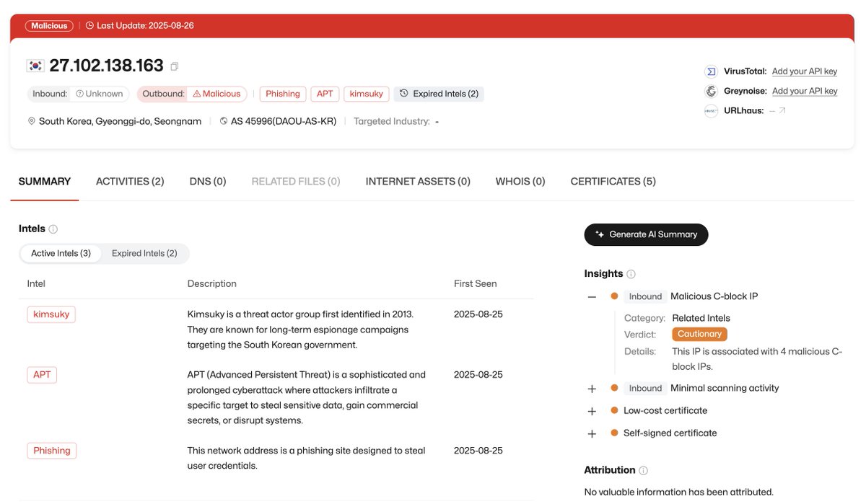
Task: Click the Description column header
Action: coord(212,283)
